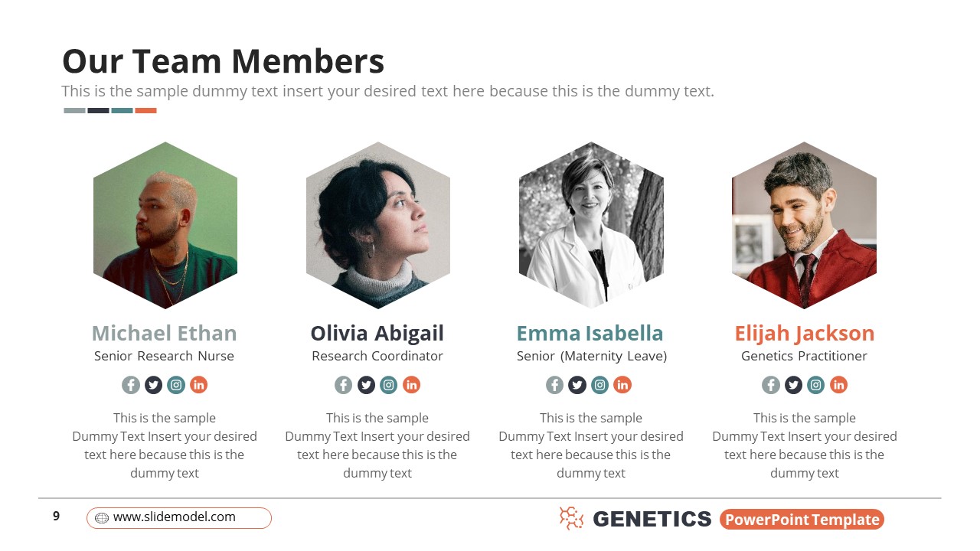Click Olivia Abigail's Instagram icon
This screenshot has height=551, width=980.
389,385
